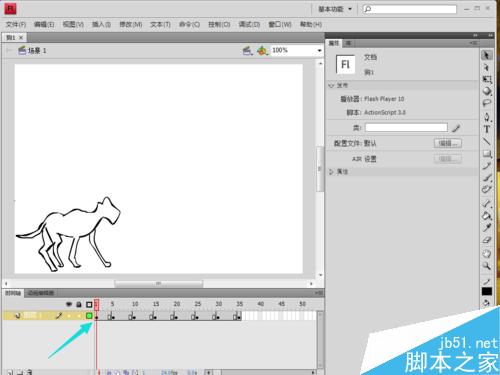Image resolution: width=500 pixels, height=375 pixels.
Task: Collapse the publish section in properties
Action: pos(331,86)
